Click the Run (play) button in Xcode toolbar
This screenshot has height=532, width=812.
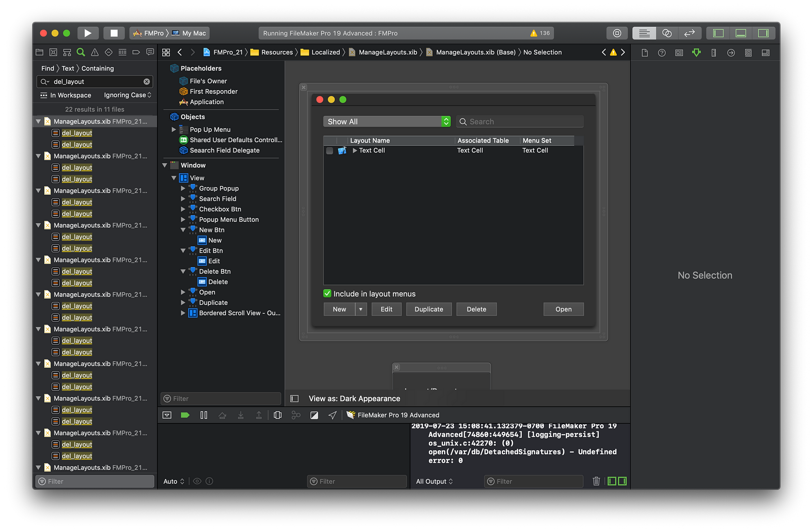(88, 33)
